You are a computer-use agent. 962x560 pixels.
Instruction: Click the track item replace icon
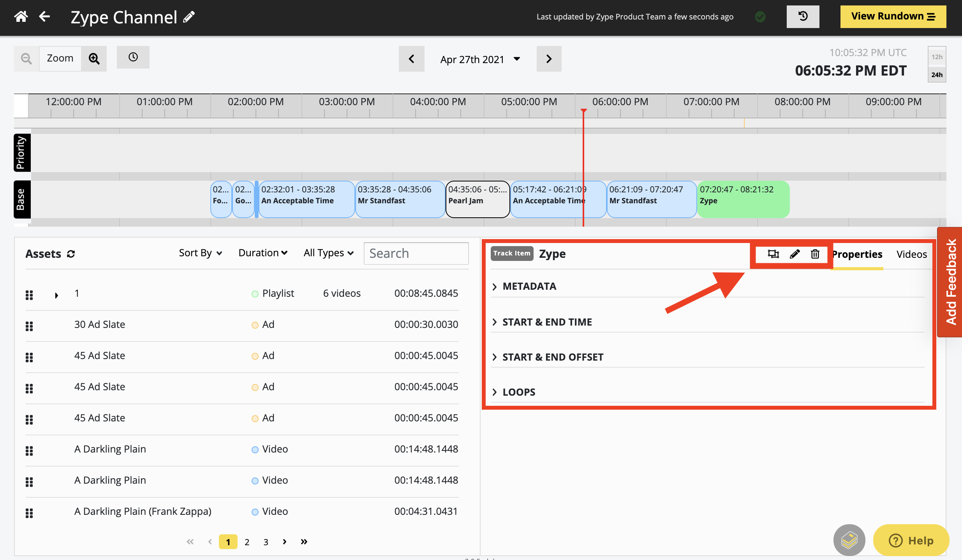[x=773, y=254]
